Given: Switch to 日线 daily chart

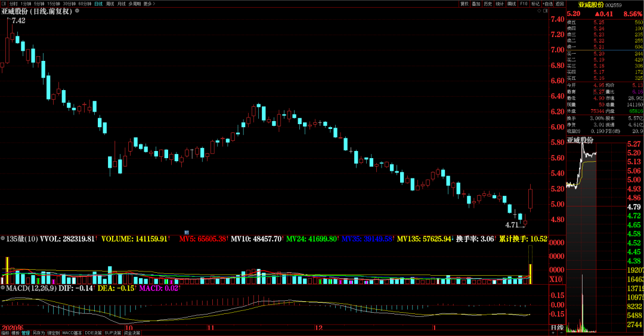Looking at the screenshot, I should click(98, 4).
